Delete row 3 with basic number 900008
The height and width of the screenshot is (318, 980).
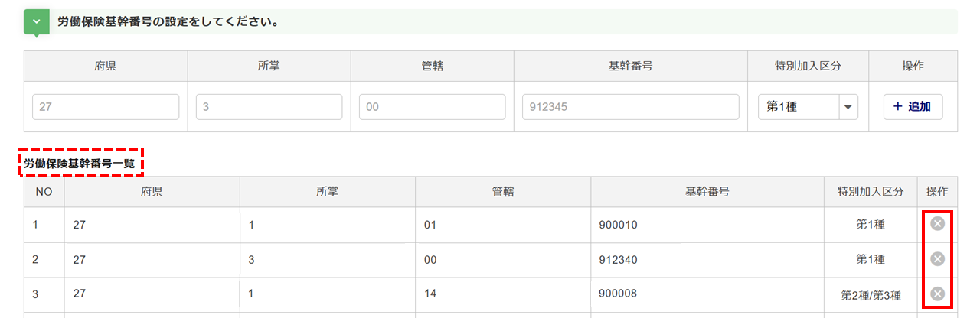(937, 294)
